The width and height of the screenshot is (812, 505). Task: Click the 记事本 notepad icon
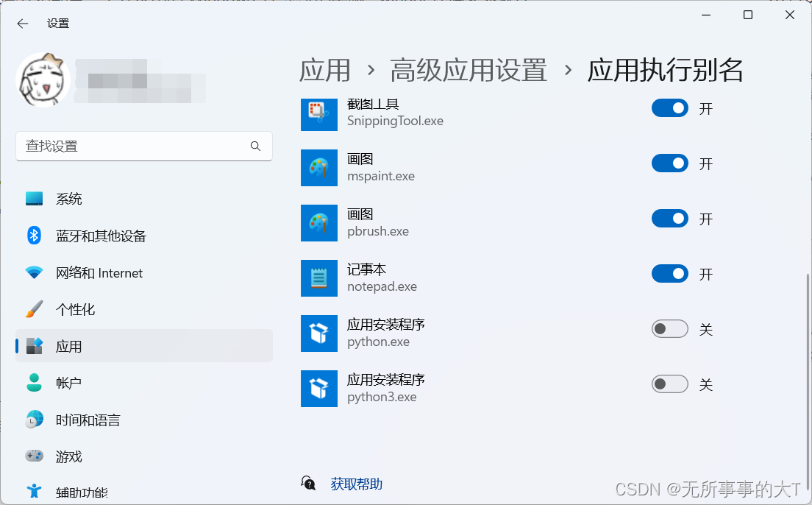pos(318,278)
